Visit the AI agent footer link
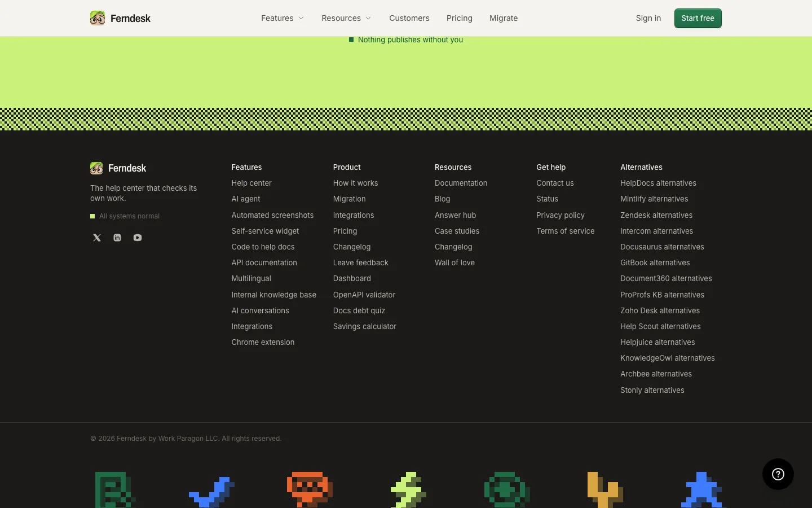Viewport: 812px width, 508px height. (x=246, y=199)
